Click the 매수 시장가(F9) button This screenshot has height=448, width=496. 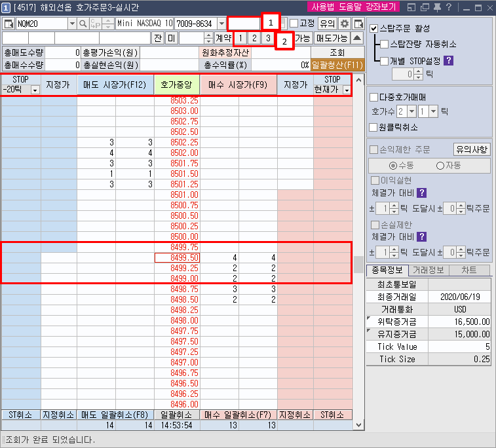point(238,84)
